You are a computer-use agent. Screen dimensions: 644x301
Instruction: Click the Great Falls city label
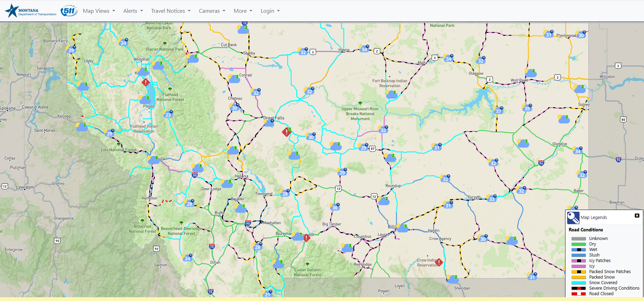pos(274,118)
